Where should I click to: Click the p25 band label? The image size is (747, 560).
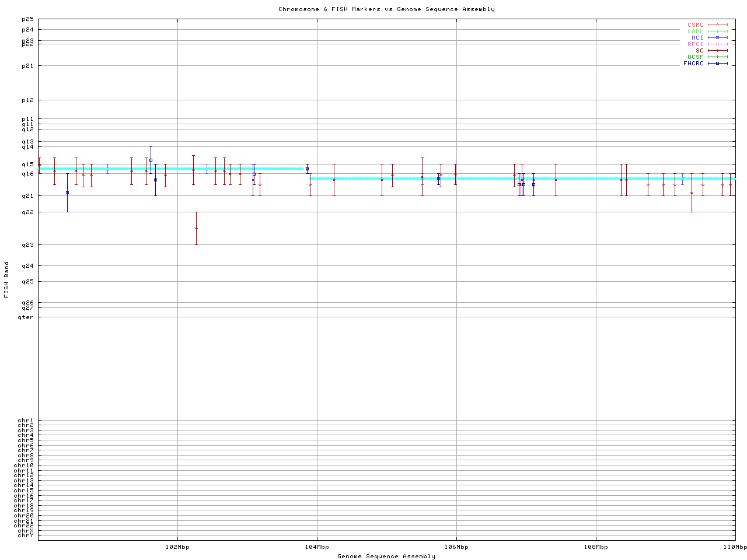pyautogui.click(x=28, y=19)
